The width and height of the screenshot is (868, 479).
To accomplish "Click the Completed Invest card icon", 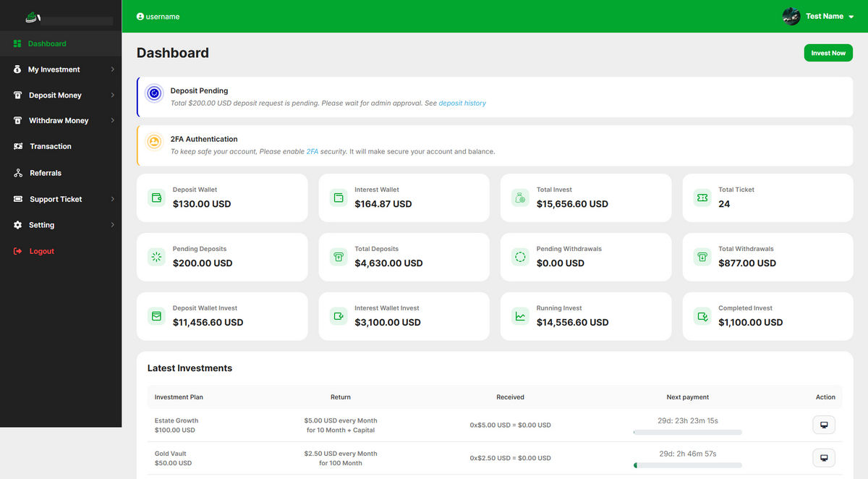I will coord(702,316).
